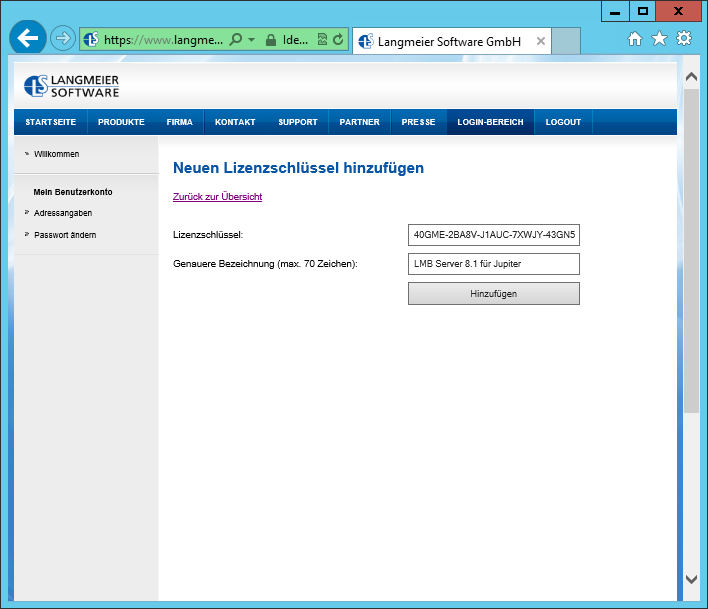Click the Ide... identity label in address bar
The width and height of the screenshot is (708, 609).
(x=295, y=40)
